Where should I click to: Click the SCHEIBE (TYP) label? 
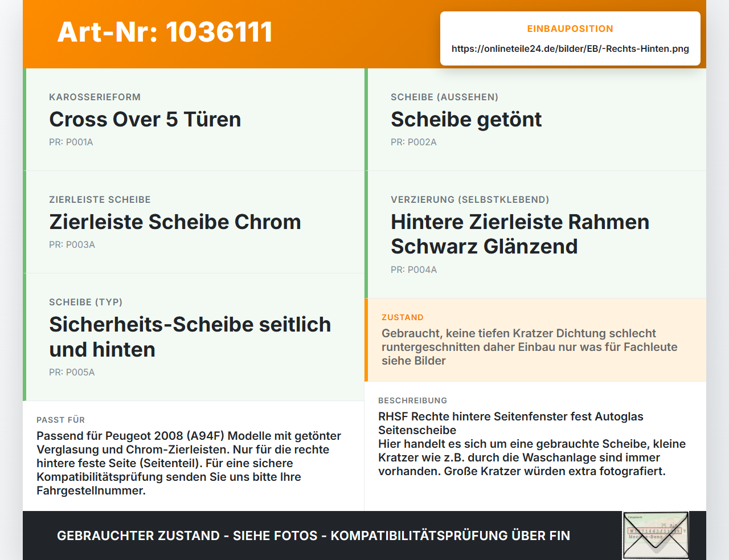coord(86,302)
